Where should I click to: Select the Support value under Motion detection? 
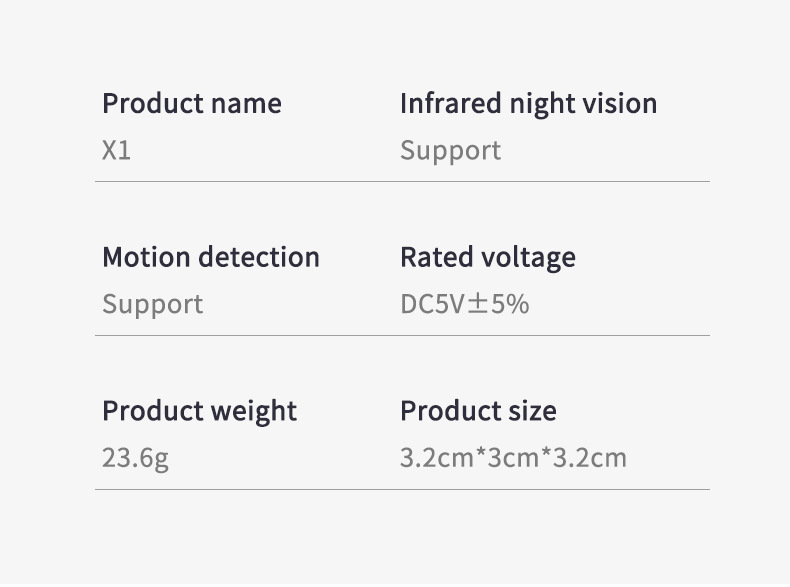point(152,304)
